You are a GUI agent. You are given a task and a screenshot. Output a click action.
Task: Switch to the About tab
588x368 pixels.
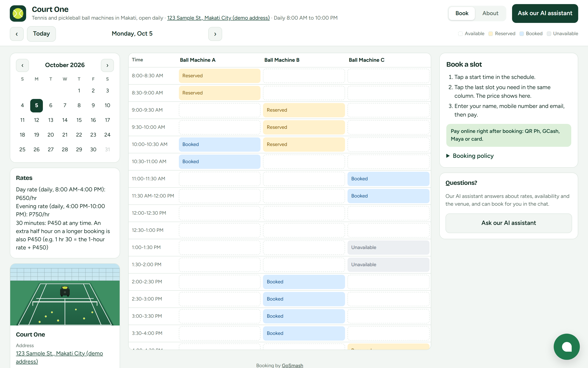point(490,13)
